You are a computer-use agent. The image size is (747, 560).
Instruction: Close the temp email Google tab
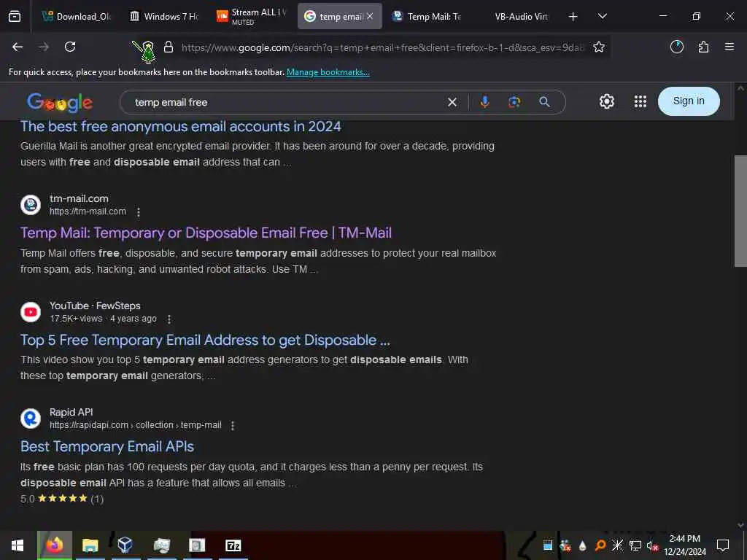point(370,16)
